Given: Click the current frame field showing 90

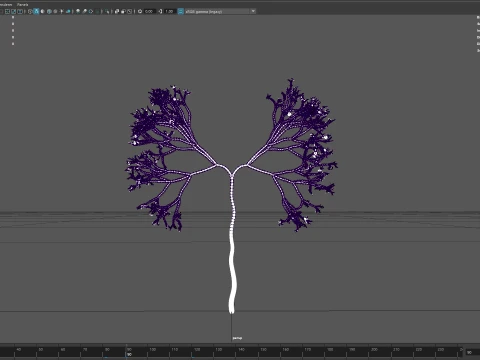Looking at the screenshot, I should 472,352.
